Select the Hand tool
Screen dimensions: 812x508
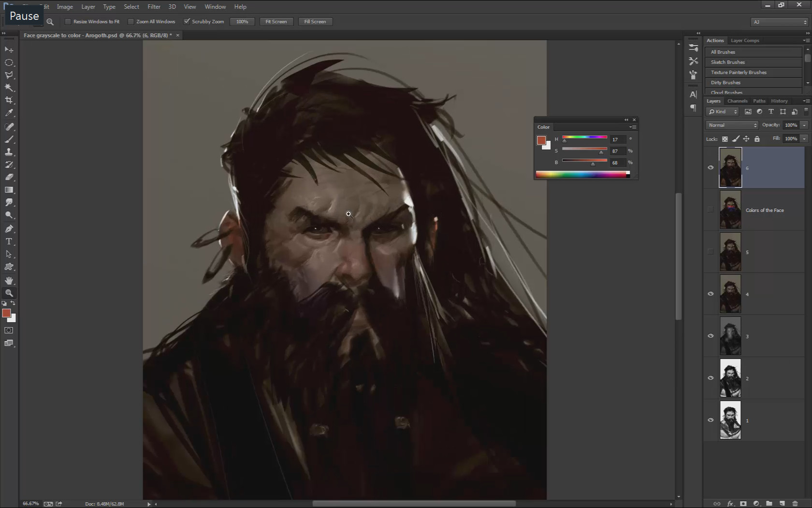(x=9, y=280)
